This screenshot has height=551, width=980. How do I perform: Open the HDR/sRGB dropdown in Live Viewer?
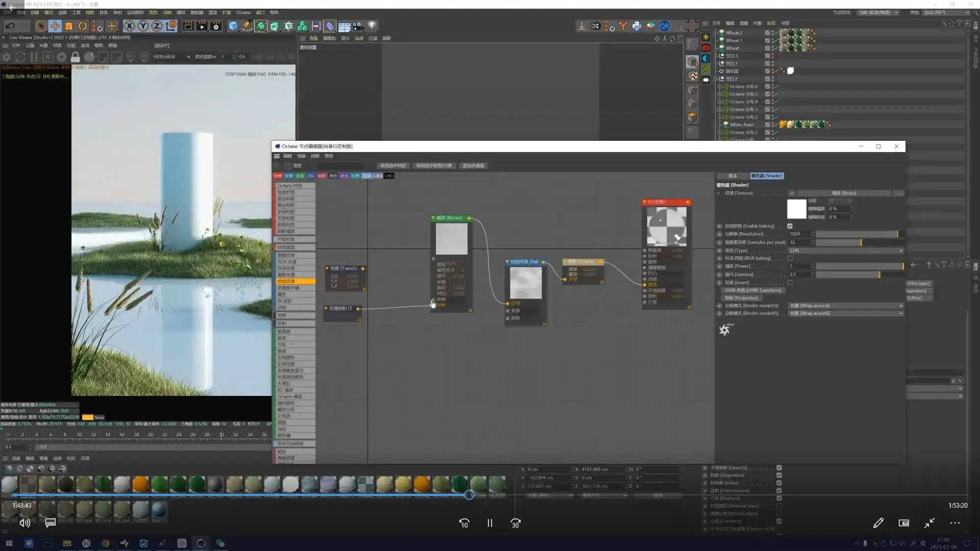point(171,57)
